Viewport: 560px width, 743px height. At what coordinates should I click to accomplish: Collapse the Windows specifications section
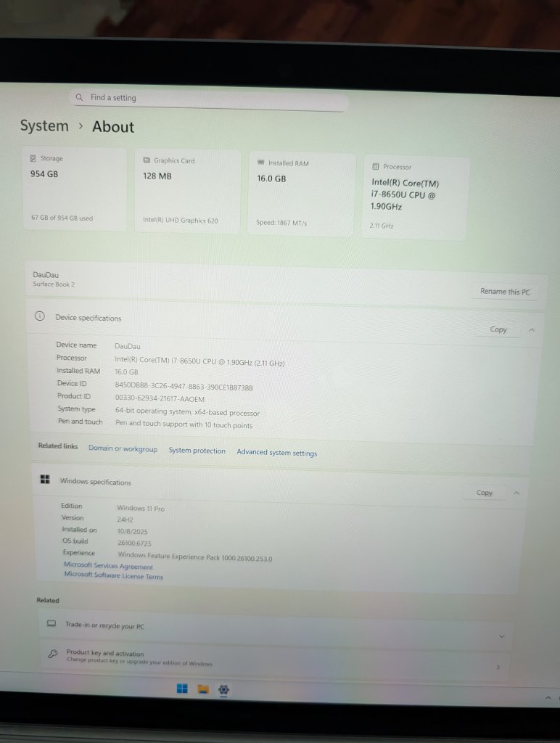pyautogui.click(x=516, y=493)
